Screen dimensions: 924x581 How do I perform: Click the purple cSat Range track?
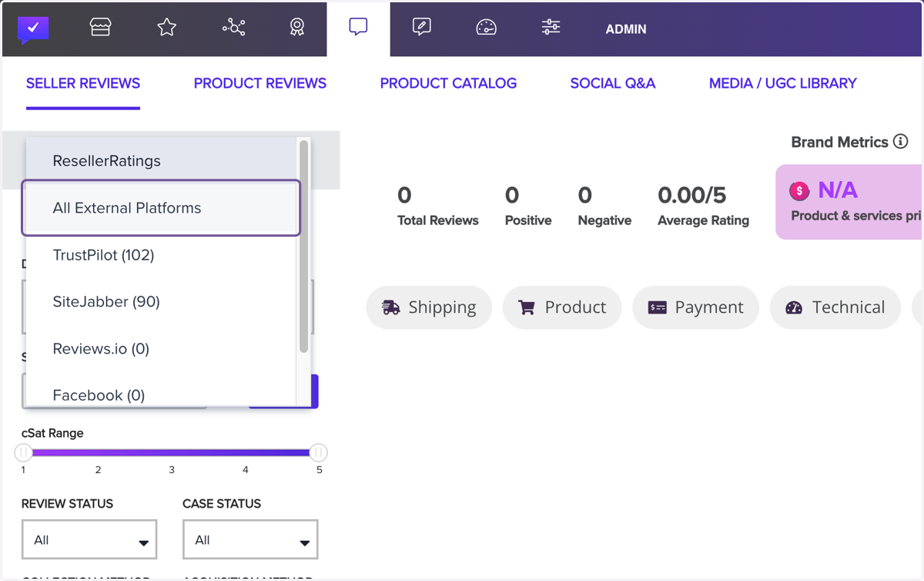[x=171, y=453]
